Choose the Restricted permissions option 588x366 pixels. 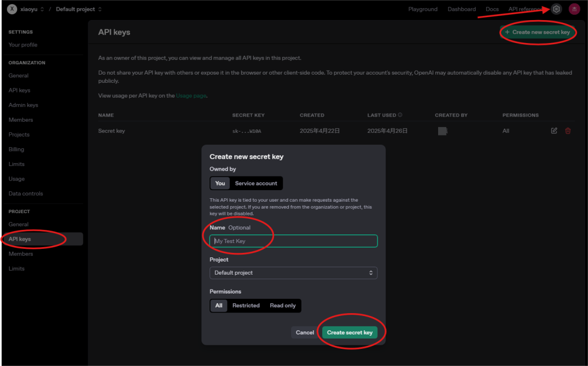click(x=246, y=306)
